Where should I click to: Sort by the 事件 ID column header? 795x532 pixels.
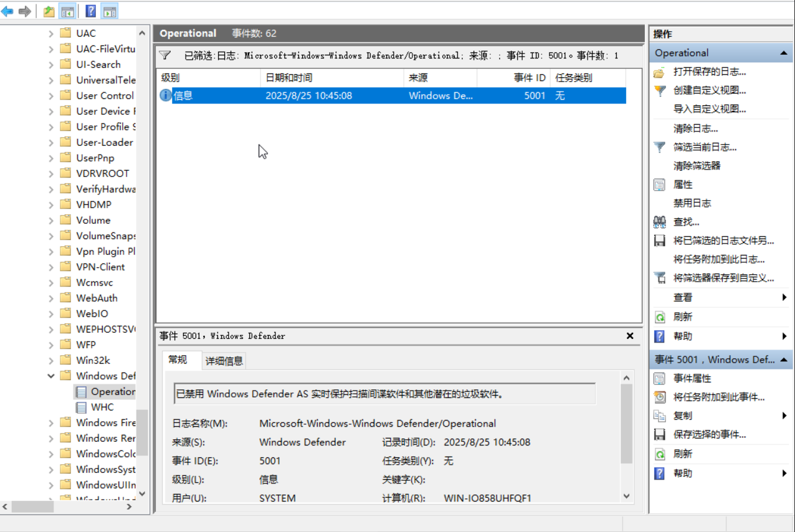tap(513, 78)
